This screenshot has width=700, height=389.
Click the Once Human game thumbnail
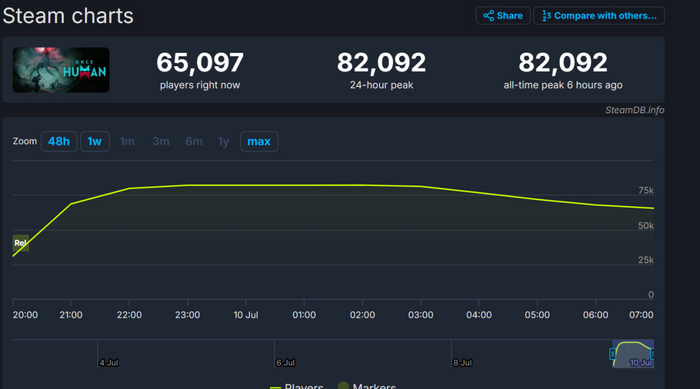pos(61,70)
